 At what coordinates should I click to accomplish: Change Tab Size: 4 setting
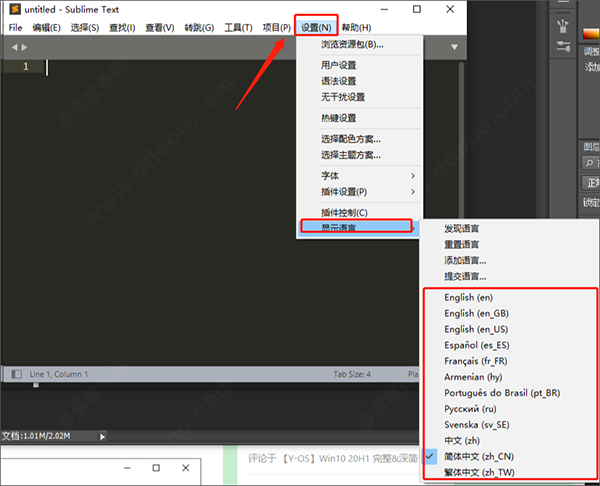(x=352, y=374)
